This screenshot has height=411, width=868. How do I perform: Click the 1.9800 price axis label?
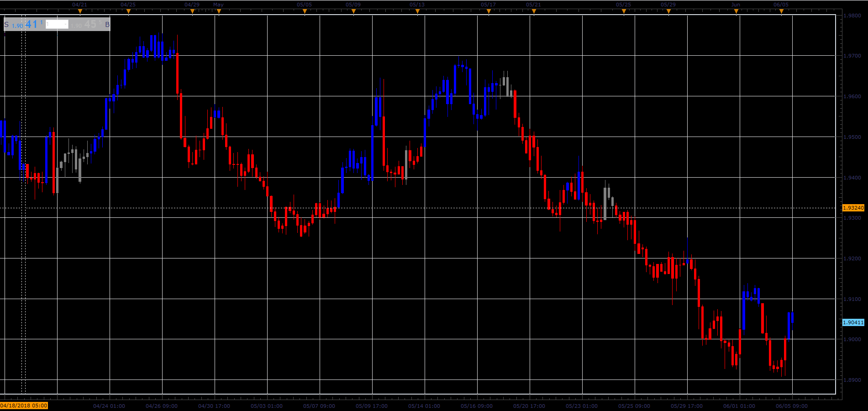tap(852, 16)
